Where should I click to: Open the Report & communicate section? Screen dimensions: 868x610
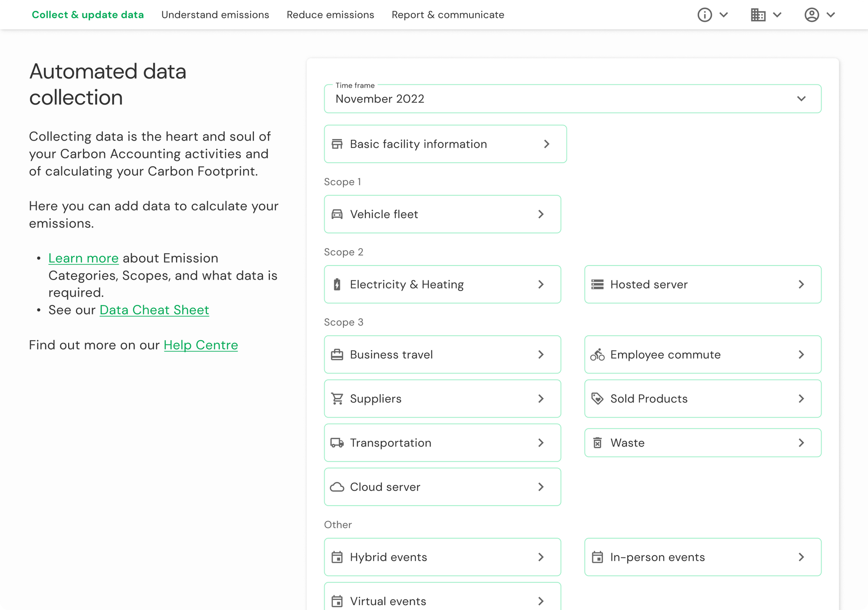tap(447, 14)
